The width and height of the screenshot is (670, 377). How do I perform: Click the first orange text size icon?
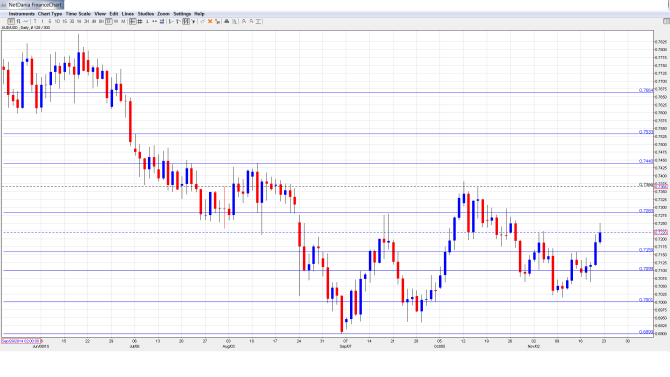point(244,21)
